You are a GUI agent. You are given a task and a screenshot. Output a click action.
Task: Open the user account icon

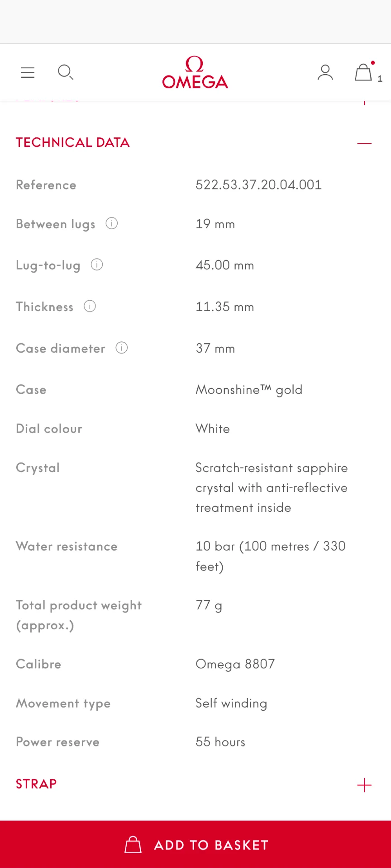pyautogui.click(x=325, y=72)
